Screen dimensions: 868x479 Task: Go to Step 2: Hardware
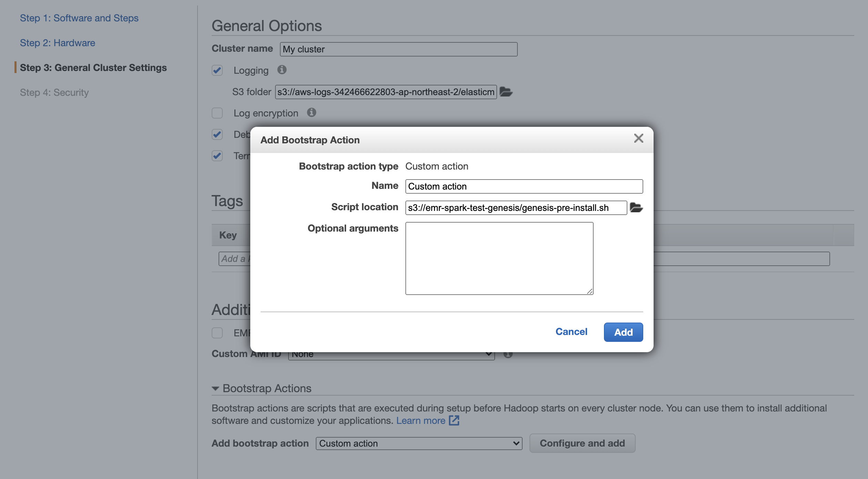57,43
